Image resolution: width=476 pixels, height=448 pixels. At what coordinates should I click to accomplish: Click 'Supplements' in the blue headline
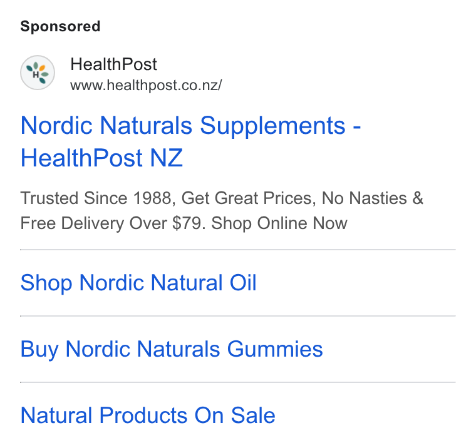(272, 126)
